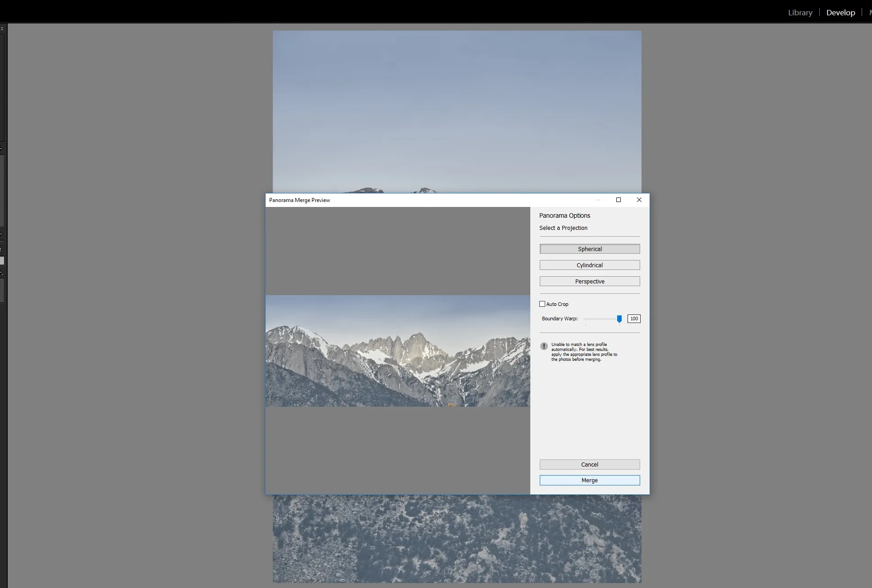Click the white color swatch in left sidebar
The image size is (872, 588).
coord(3,260)
